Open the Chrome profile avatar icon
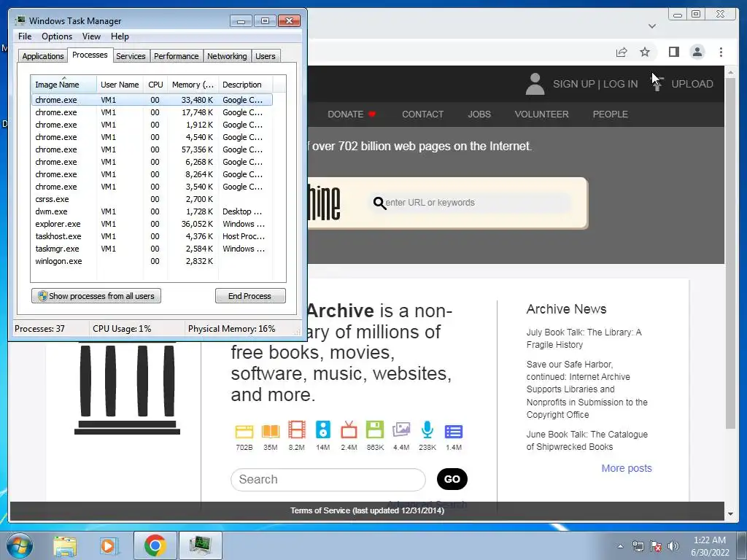The image size is (747, 560). [697, 52]
